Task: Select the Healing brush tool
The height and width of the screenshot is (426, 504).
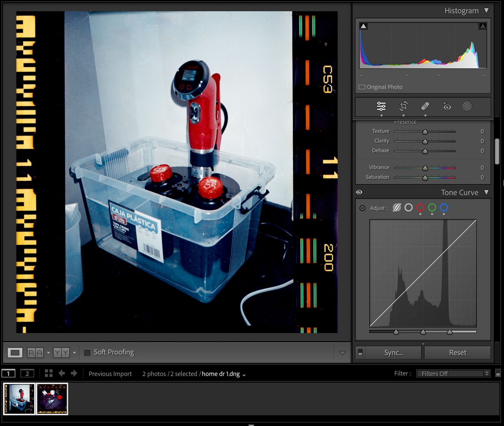Action: pyautogui.click(x=425, y=106)
